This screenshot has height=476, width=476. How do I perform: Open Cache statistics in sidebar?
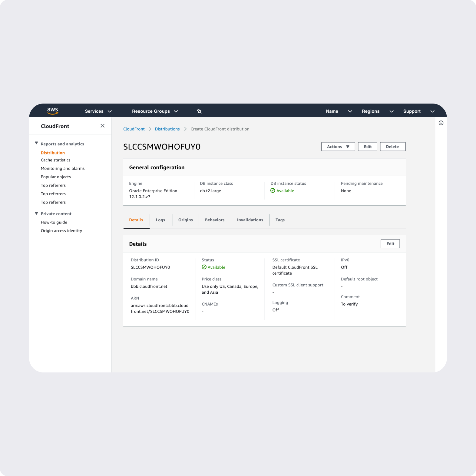pos(55,160)
